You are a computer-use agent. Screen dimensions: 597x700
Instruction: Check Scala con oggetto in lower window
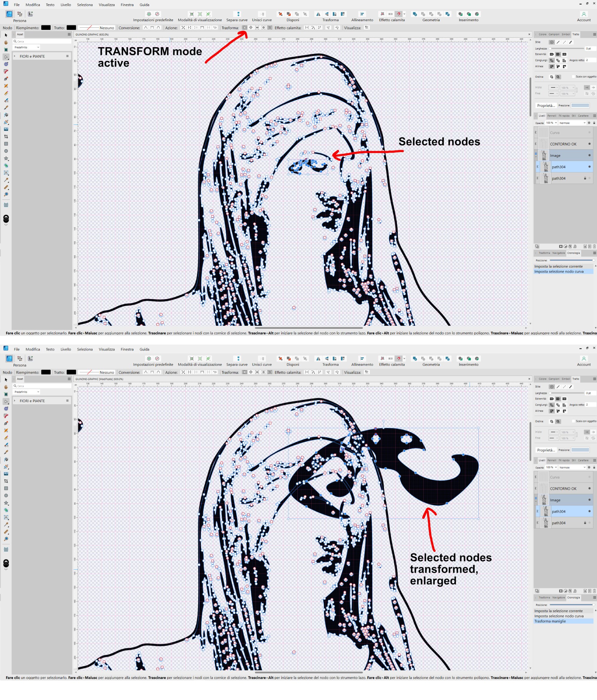[573, 421]
